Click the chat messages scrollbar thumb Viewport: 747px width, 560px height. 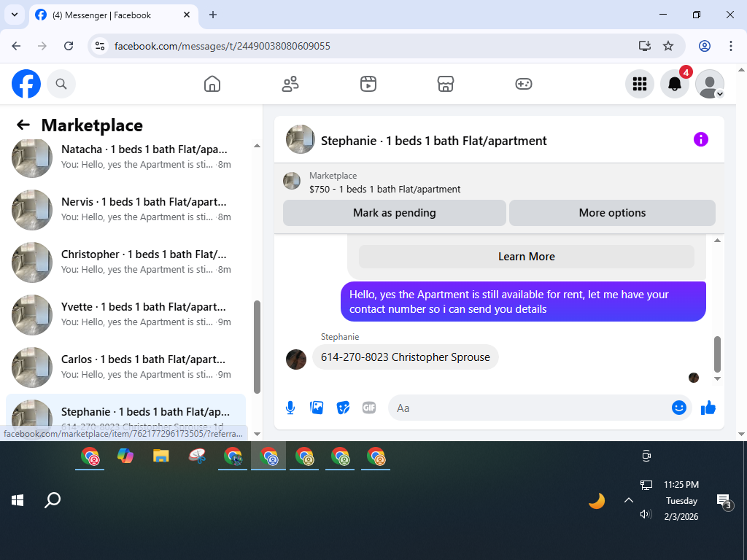717,354
